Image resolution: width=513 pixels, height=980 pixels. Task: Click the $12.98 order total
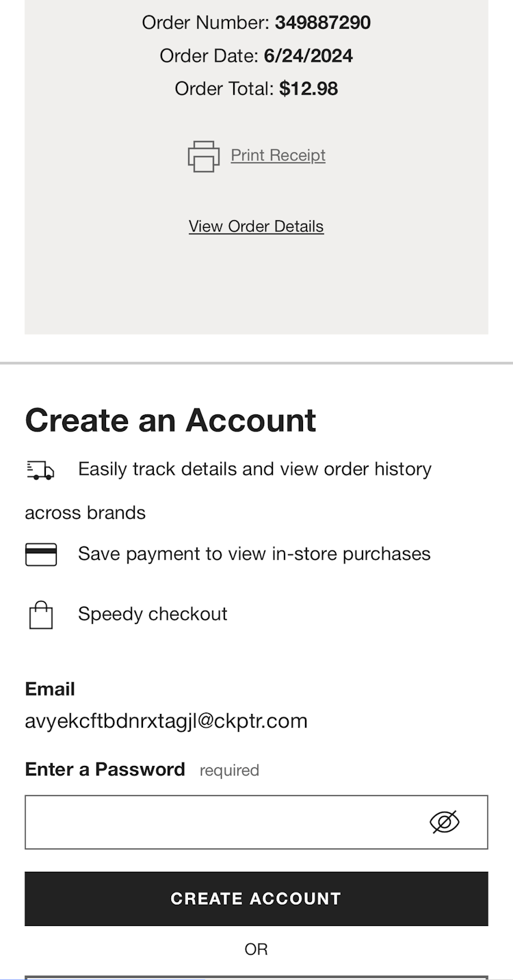click(308, 89)
